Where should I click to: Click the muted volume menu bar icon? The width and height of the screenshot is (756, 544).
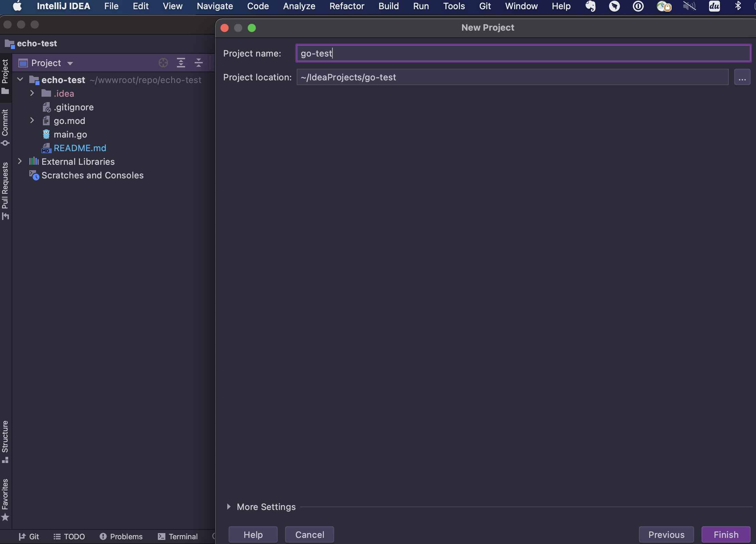(689, 6)
